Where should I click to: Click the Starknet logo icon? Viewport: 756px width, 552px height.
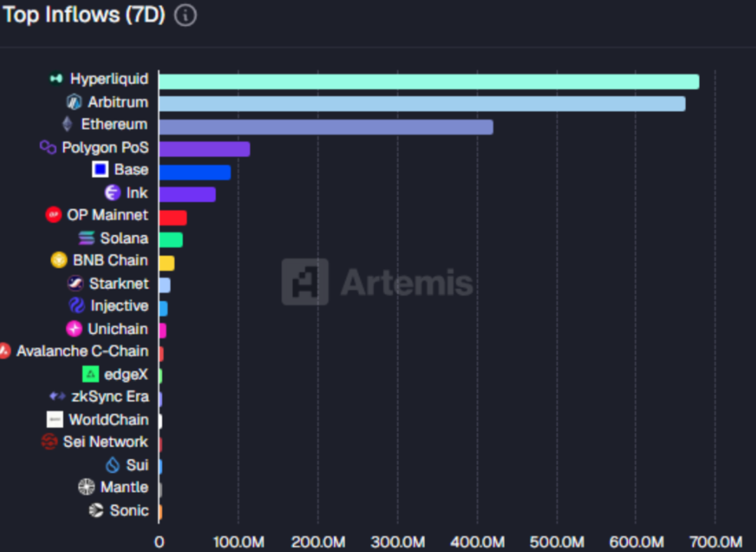[x=75, y=283]
